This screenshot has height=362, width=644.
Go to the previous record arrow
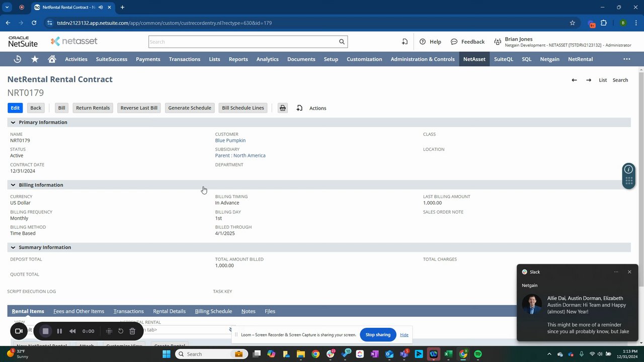click(x=574, y=80)
